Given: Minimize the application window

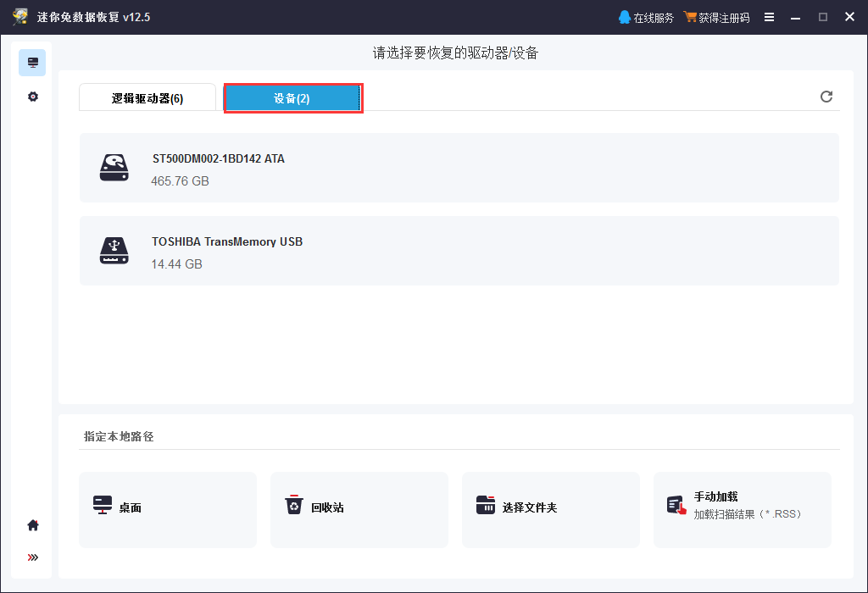Looking at the screenshot, I should pyautogui.click(x=795, y=18).
